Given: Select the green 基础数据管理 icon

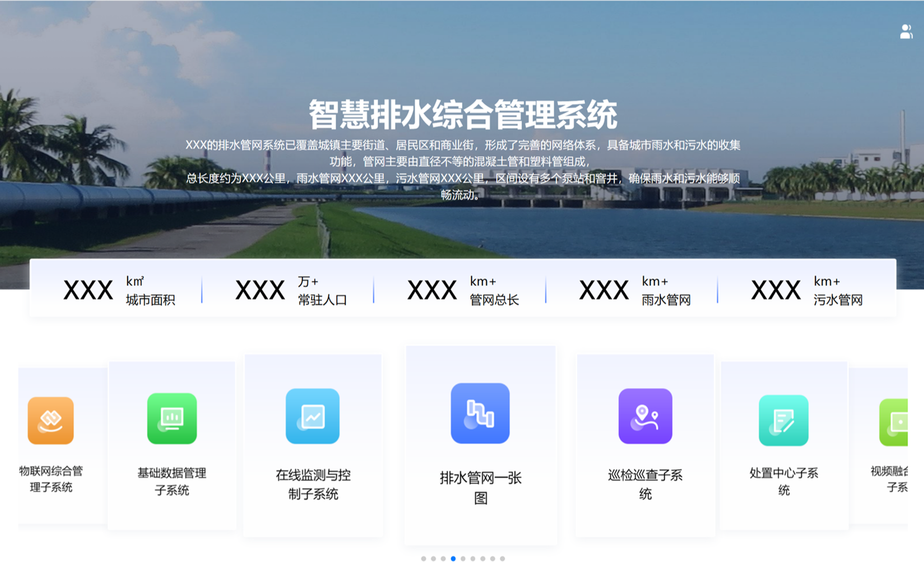Looking at the screenshot, I should tap(172, 418).
